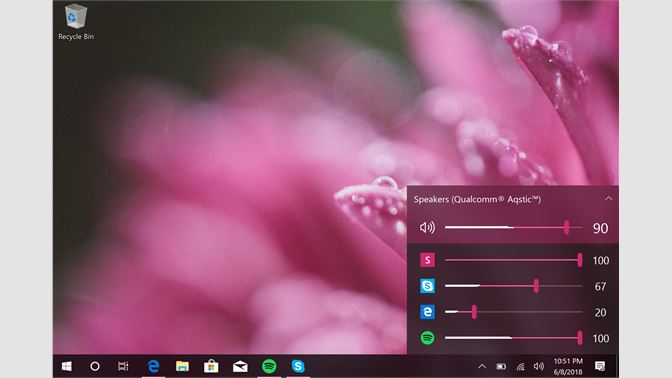Open File Explorer from the taskbar
The image size is (672, 378).
[182, 366]
